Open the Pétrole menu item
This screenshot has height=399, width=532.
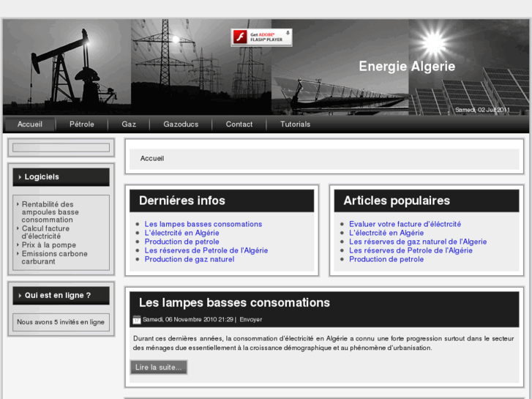pyautogui.click(x=82, y=124)
